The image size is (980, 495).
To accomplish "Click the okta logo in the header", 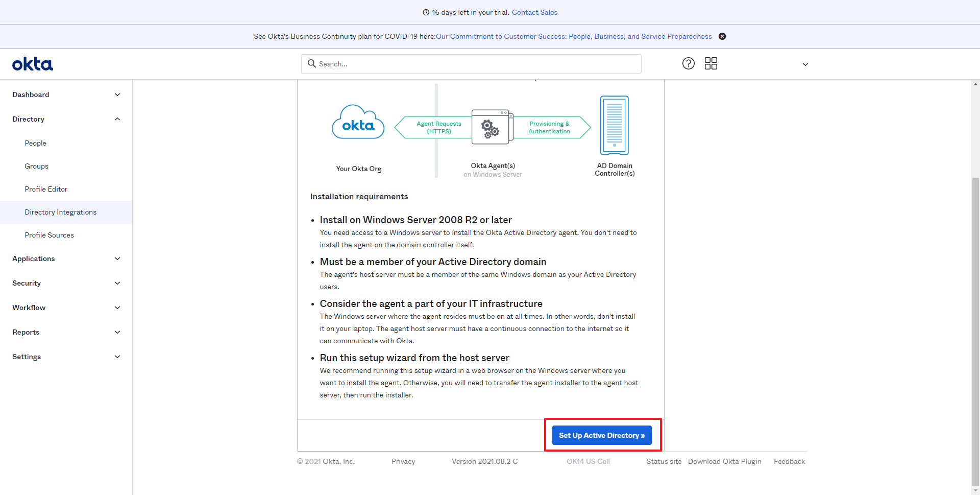I will point(33,64).
